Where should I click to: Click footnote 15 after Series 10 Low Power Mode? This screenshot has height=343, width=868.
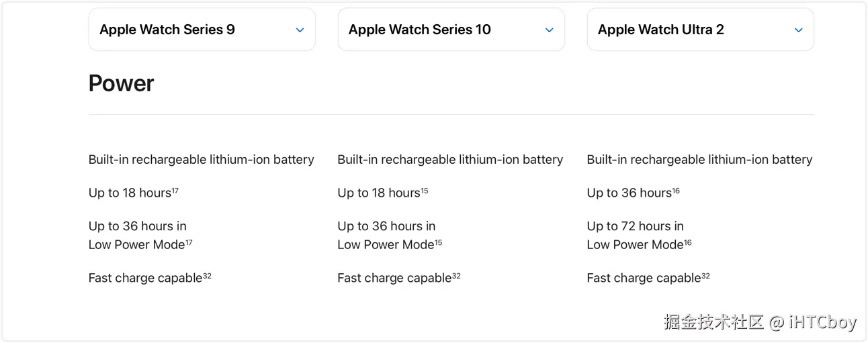point(438,242)
